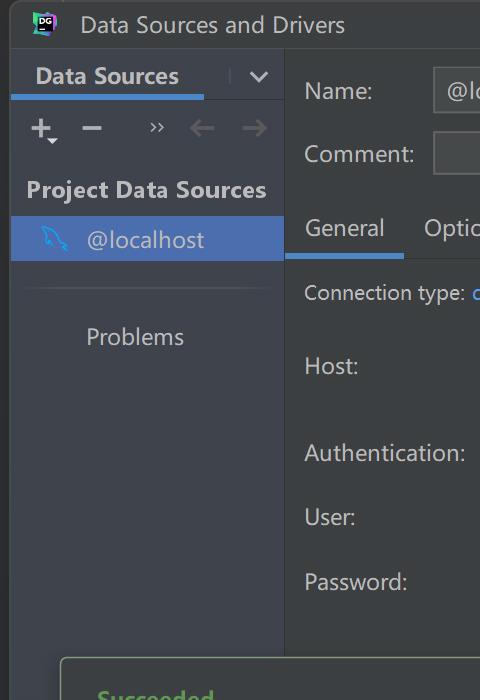
Task: Open the Problems section
Action: (x=135, y=337)
